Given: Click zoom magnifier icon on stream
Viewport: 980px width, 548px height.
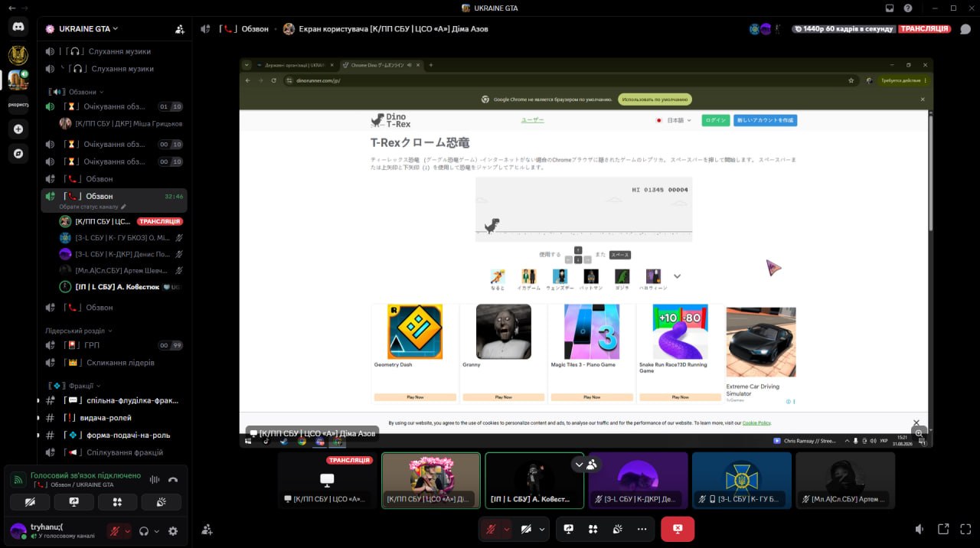Looking at the screenshot, I should 920,433.
